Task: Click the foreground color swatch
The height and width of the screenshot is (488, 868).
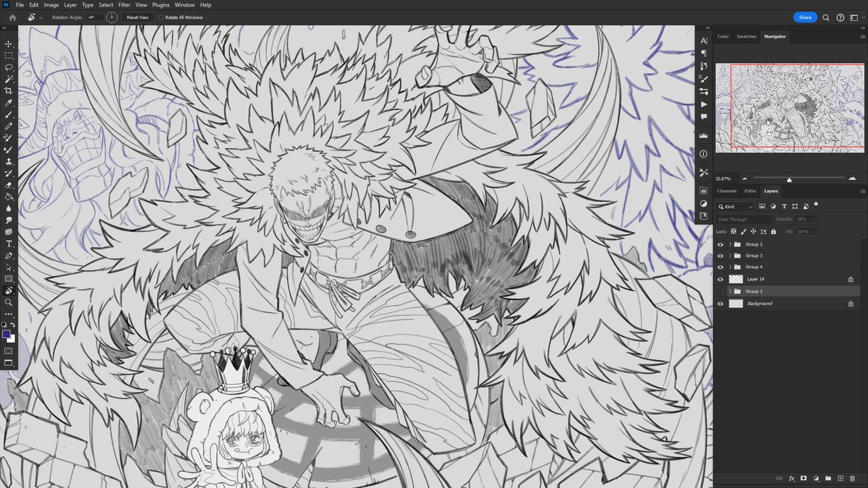Action: (7, 335)
